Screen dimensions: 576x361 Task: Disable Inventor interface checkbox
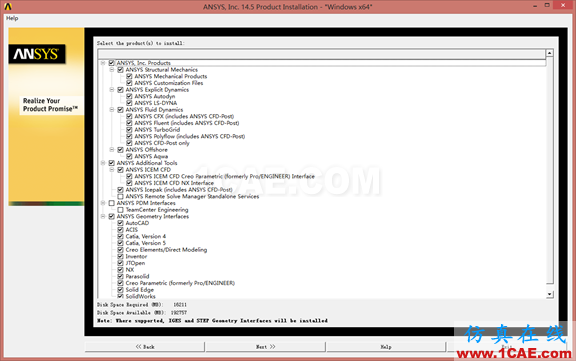[x=120, y=256]
